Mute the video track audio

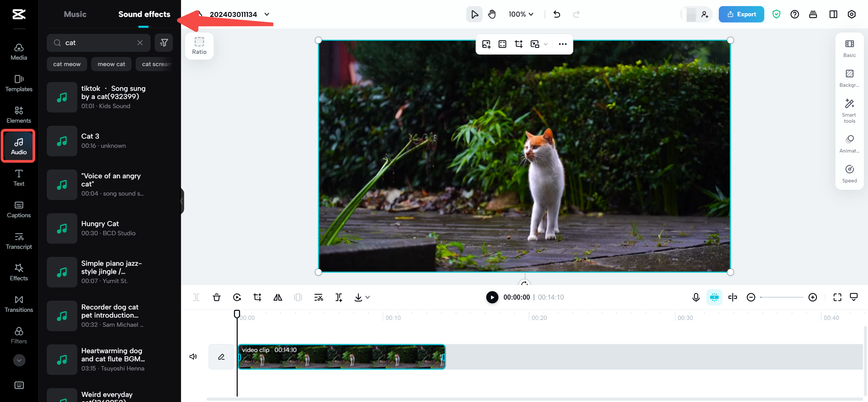(193, 357)
